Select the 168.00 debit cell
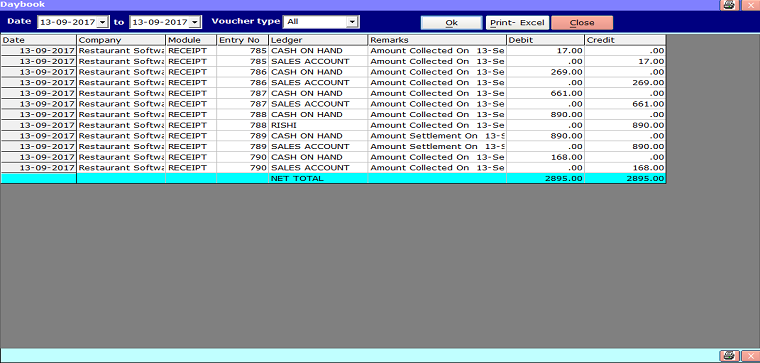760x363 pixels. point(545,157)
